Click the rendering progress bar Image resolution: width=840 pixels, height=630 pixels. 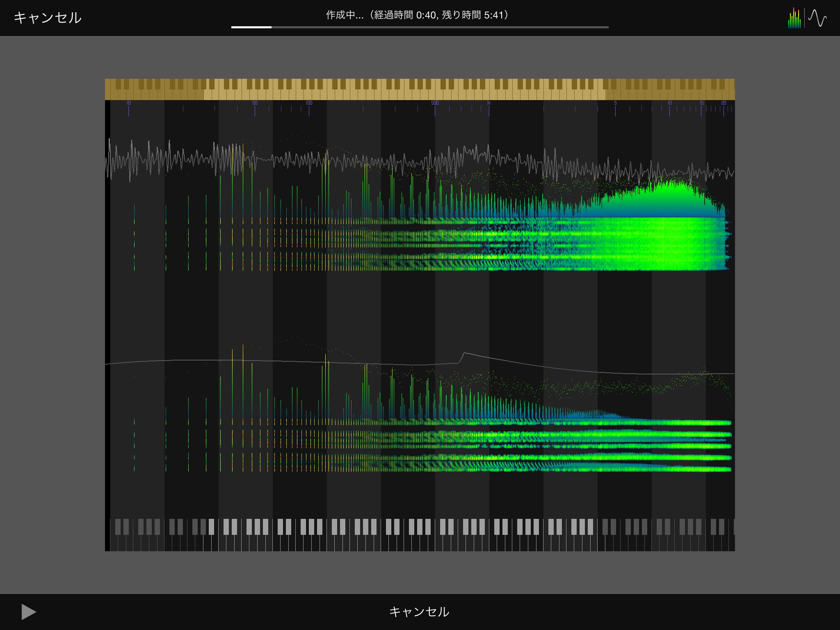click(x=420, y=27)
